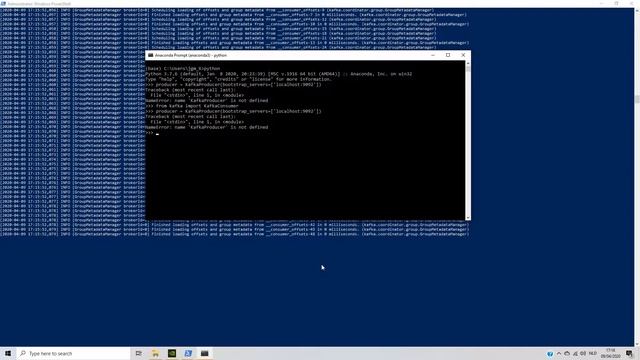Click the 'Type "help", "copyright"' info line
Image resolution: width=640 pixels, height=360 pixels.
pyautogui.click(x=238, y=79)
